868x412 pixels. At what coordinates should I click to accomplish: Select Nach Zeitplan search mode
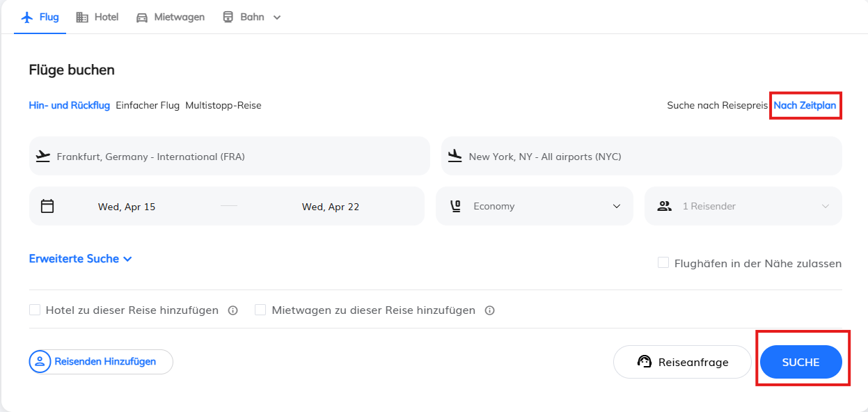click(805, 106)
